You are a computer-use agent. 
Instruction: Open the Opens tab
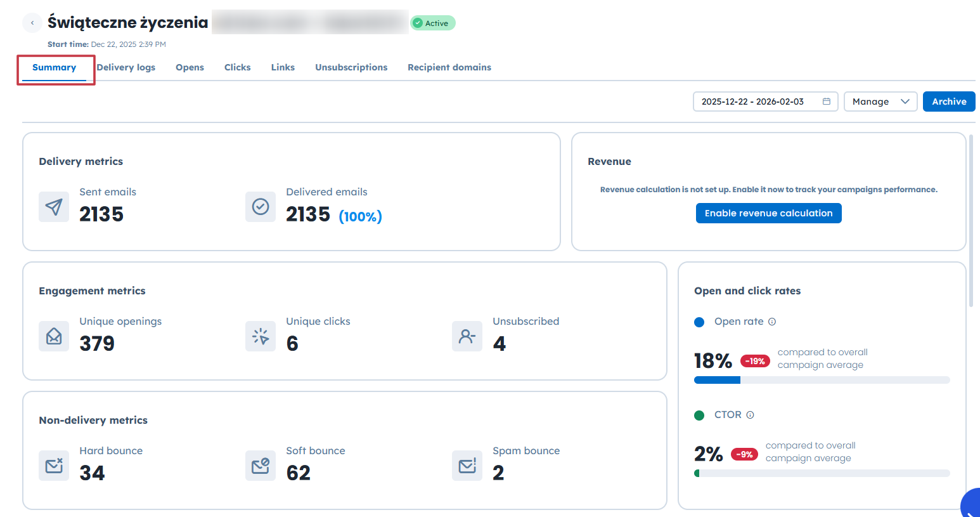190,67
